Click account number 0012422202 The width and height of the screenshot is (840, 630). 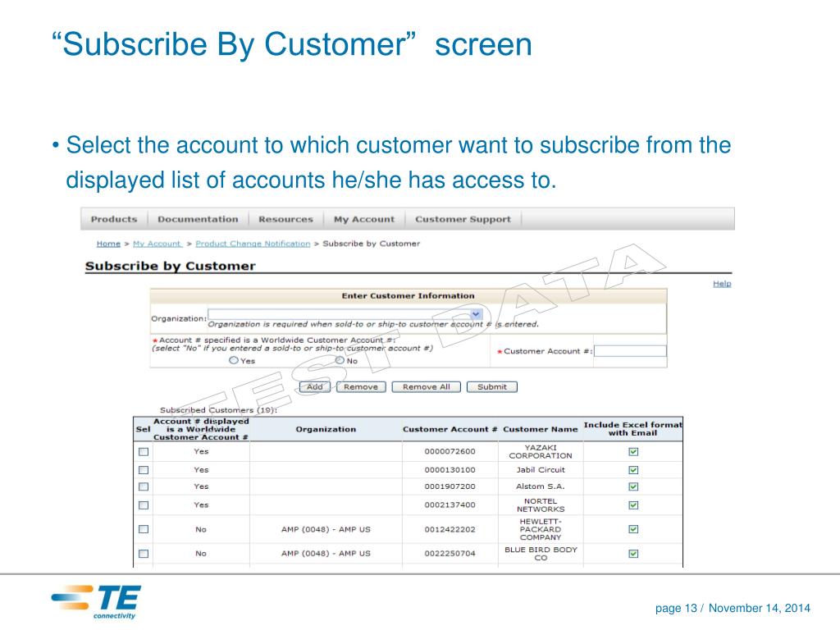[450, 529]
